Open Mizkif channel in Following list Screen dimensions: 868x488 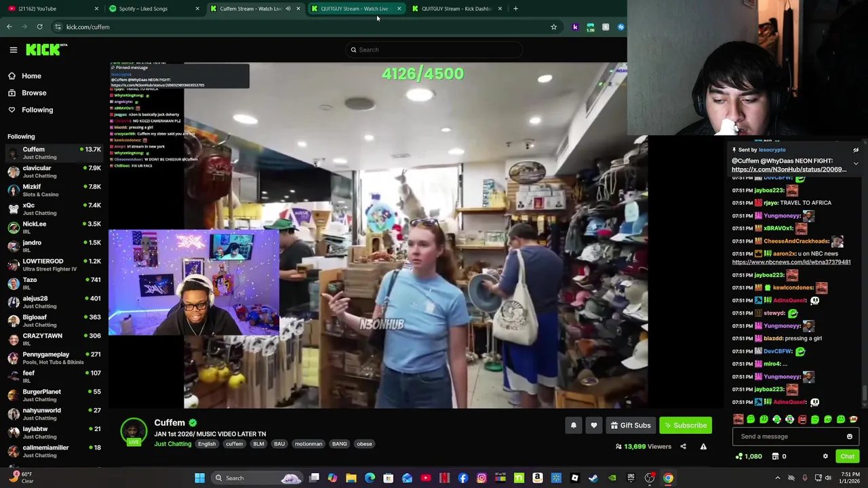coord(54,190)
